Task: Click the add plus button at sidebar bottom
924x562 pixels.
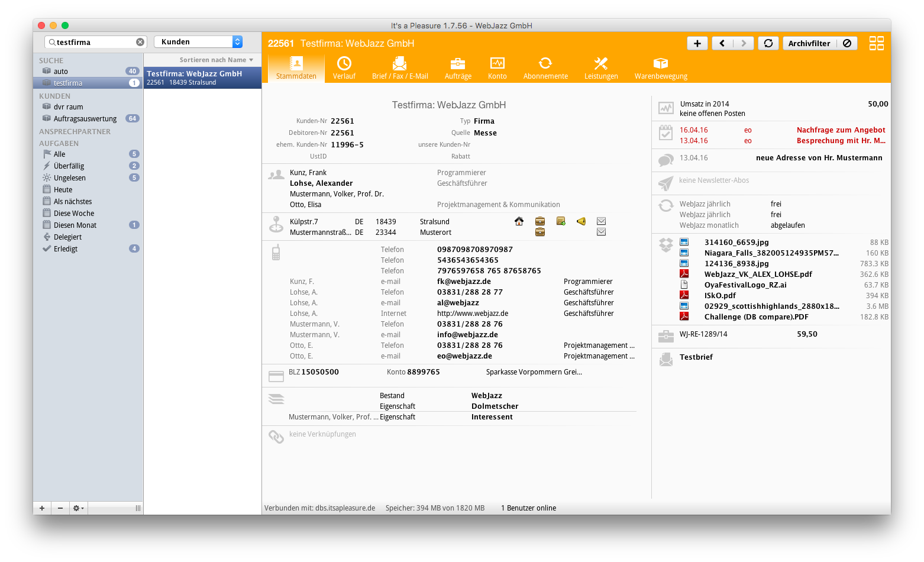Action: [42, 508]
